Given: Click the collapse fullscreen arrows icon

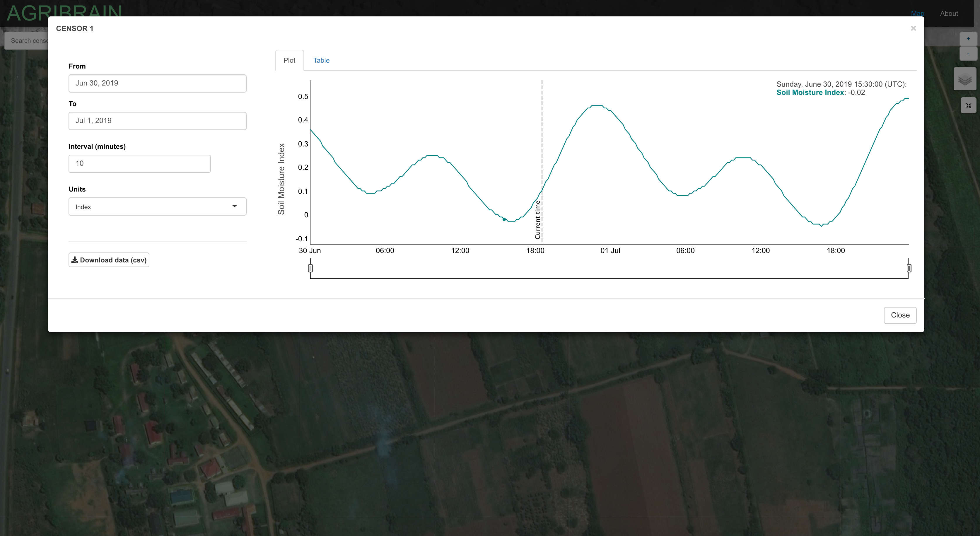Looking at the screenshot, I should (x=968, y=106).
